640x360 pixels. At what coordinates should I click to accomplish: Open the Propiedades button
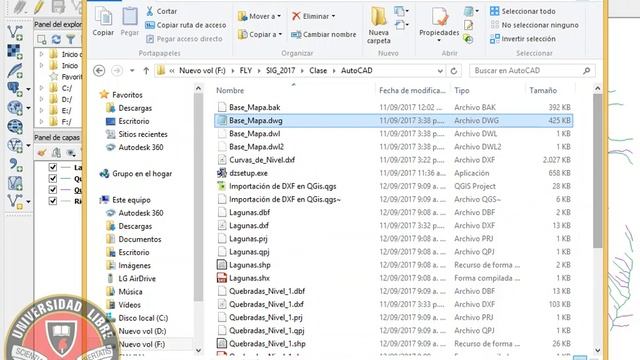tap(439, 24)
